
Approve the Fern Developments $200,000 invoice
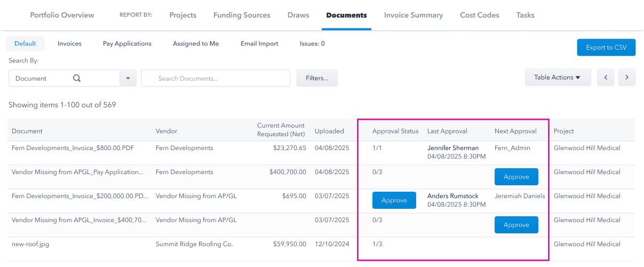(394, 200)
